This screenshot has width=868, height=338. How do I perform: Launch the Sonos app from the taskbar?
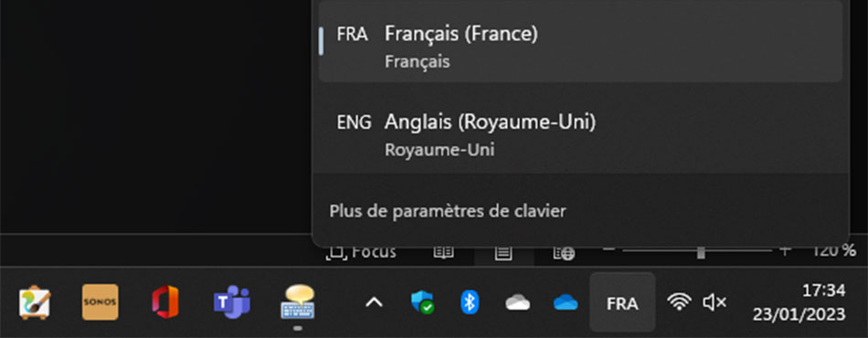coord(101,302)
